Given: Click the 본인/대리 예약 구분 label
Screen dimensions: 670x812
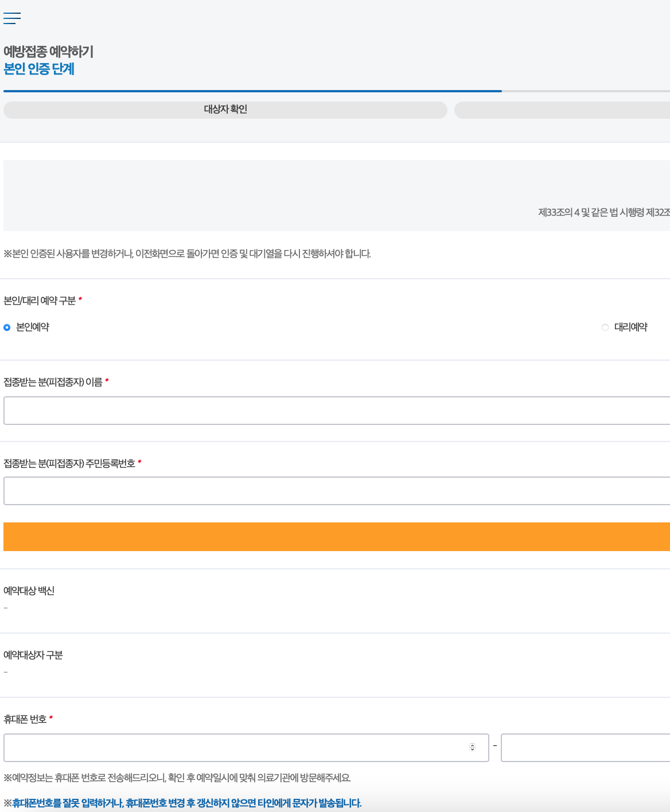Looking at the screenshot, I should (x=40, y=300).
